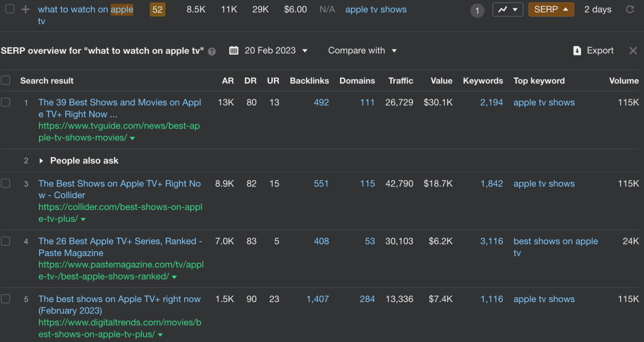Check the header checkbox to select all results

5,80
